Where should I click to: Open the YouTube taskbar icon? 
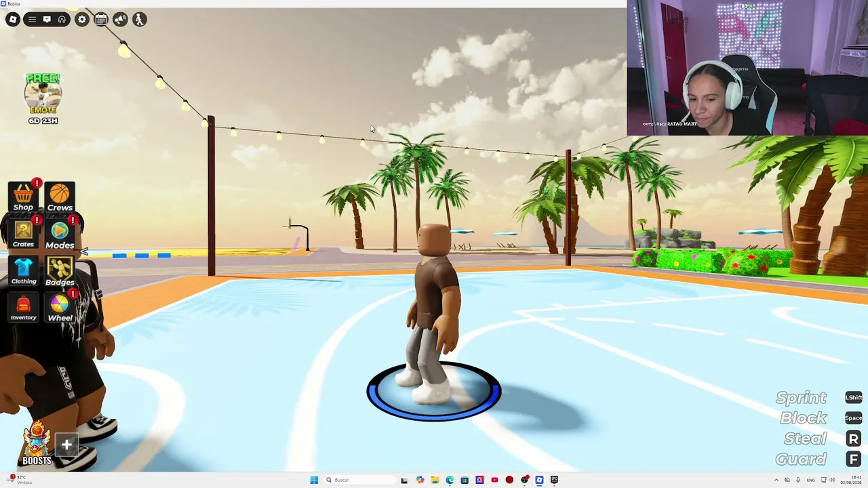tap(494, 480)
